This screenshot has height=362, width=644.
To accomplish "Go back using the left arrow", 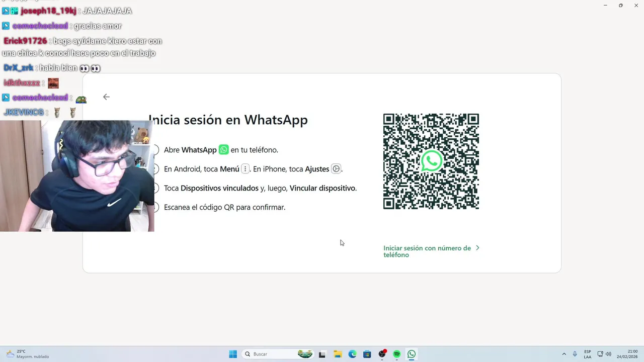I will click(x=106, y=97).
